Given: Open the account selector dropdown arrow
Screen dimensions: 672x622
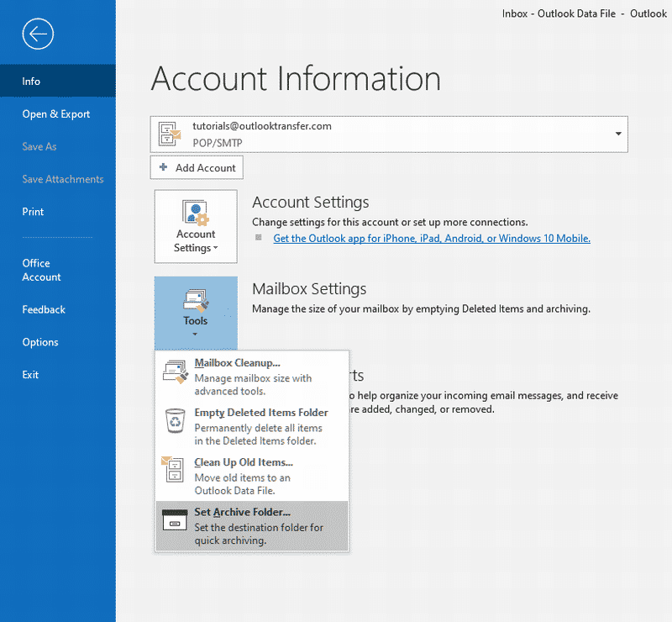Looking at the screenshot, I should (618, 134).
